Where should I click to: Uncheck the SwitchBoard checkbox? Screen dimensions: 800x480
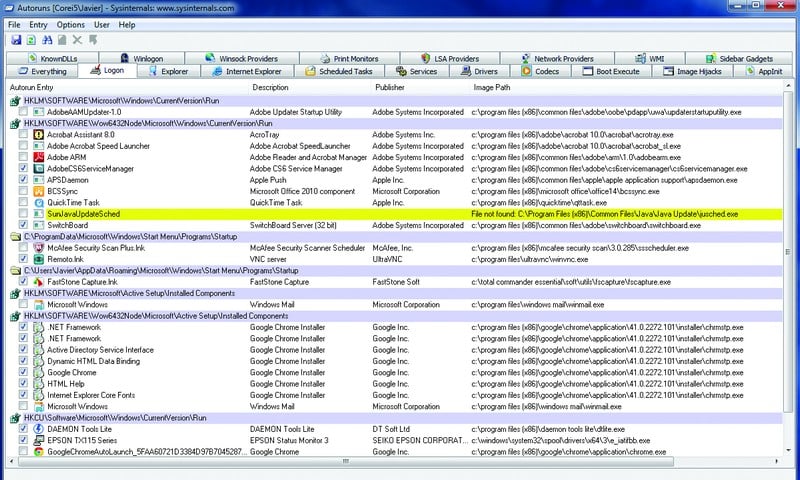(x=23, y=225)
